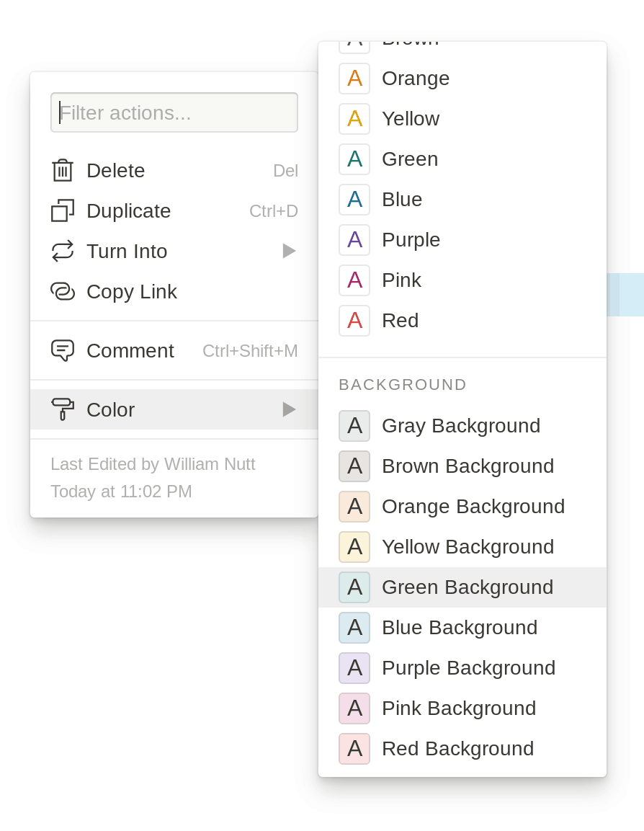Click the Copy Link chain icon

pyautogui.click(x=63, y=291)
